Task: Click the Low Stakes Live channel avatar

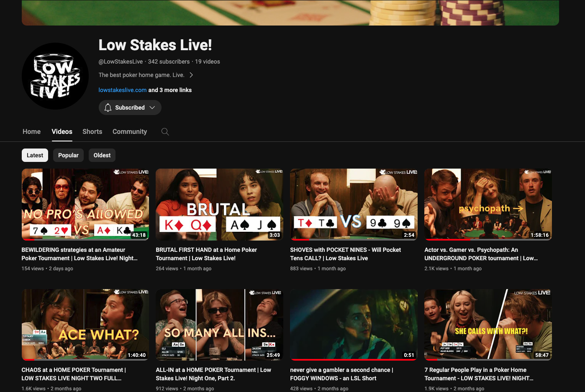Action: [x=55, y=76]
